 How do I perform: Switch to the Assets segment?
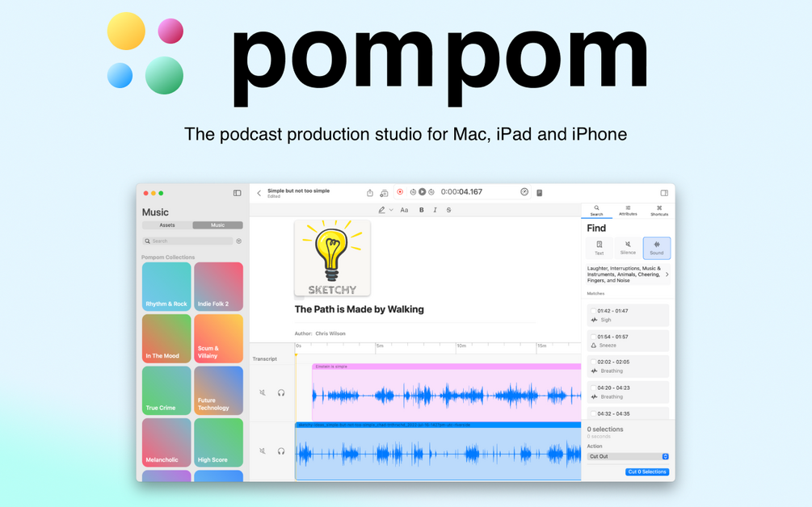166,225
